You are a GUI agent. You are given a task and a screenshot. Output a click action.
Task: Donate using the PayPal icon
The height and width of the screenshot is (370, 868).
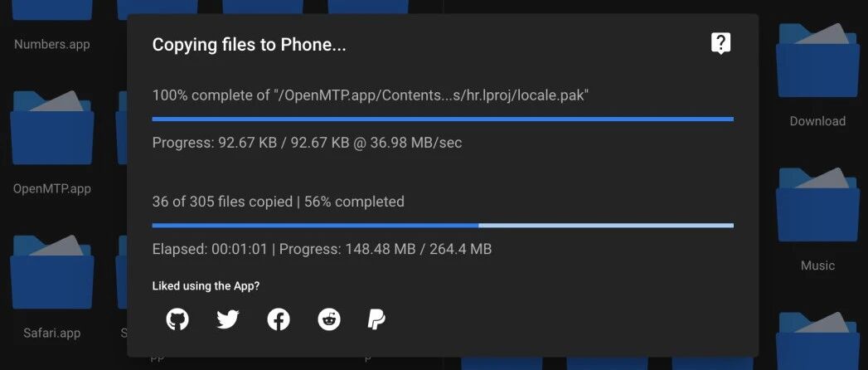376,319
